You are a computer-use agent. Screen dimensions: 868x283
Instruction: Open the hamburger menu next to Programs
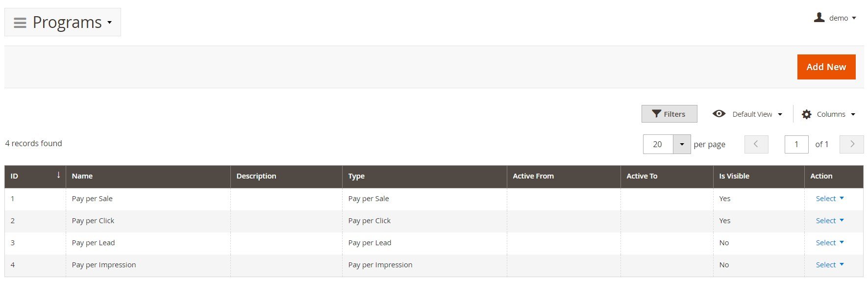[20, 23]
